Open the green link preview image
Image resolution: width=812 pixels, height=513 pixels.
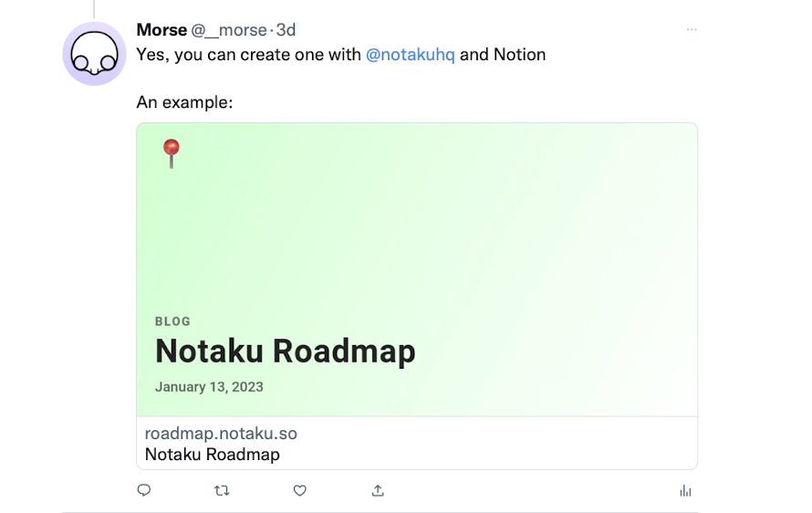pos(417,269)
